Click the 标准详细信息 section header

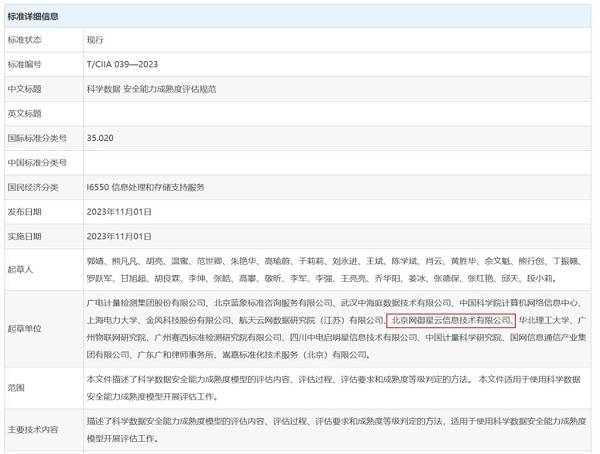point(34,16)
